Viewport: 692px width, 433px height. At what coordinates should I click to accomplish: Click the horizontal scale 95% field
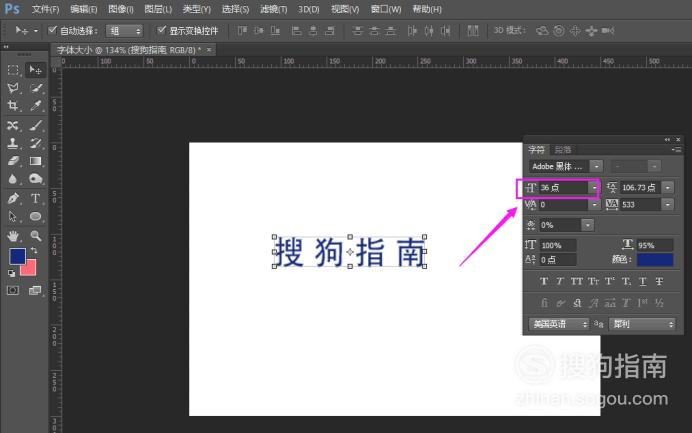(655, 245)
